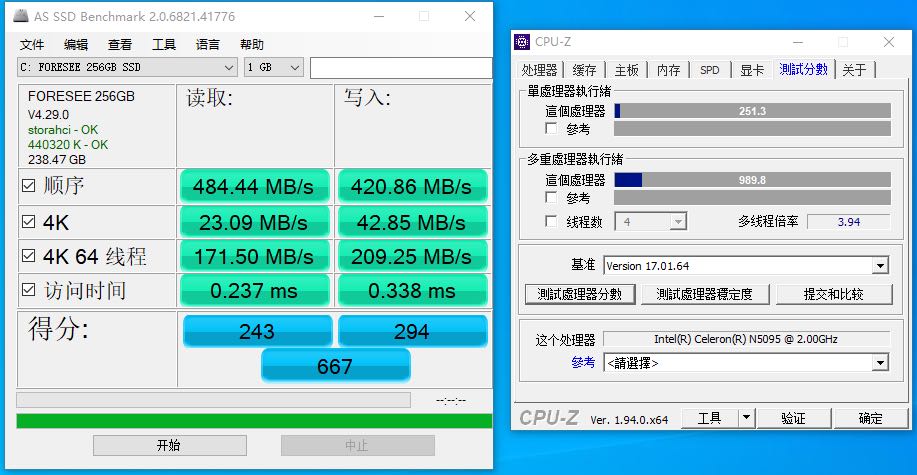The height and width of the screenshot is (475, 917).
Task: Switch to the SPD tab in CPU-Z
Action: coord(709,70)
